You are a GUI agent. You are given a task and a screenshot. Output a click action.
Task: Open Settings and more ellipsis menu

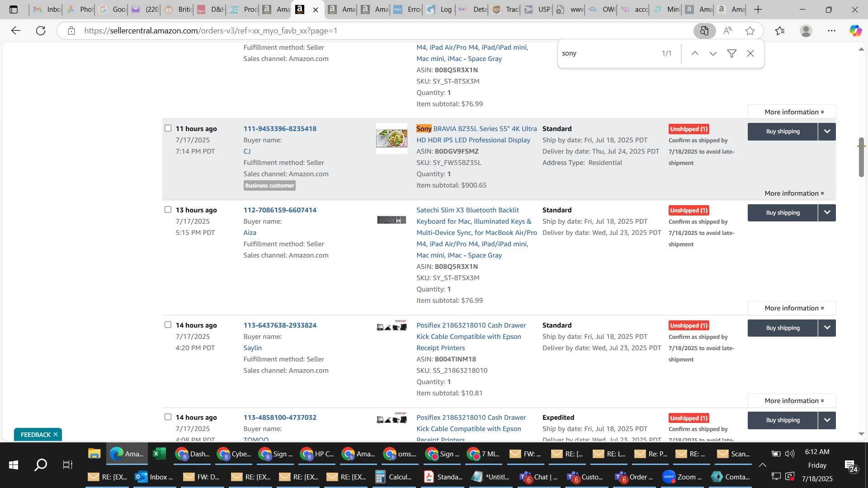pos(831,31)
